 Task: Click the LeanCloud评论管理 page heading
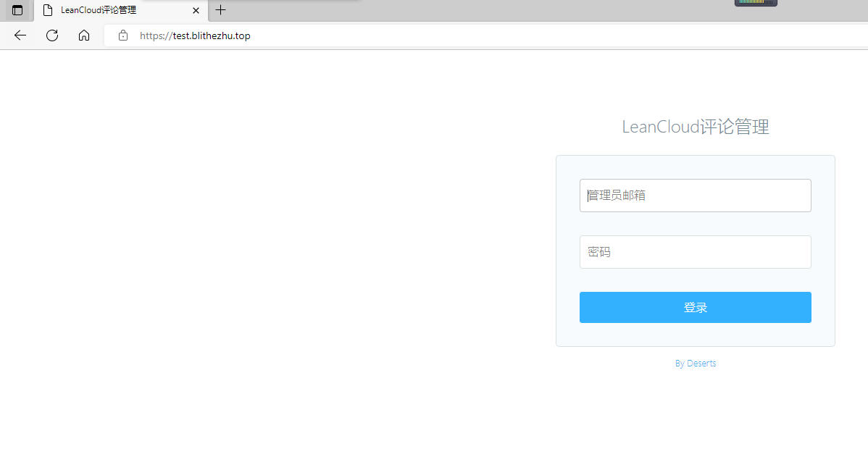tap(695, 127)
